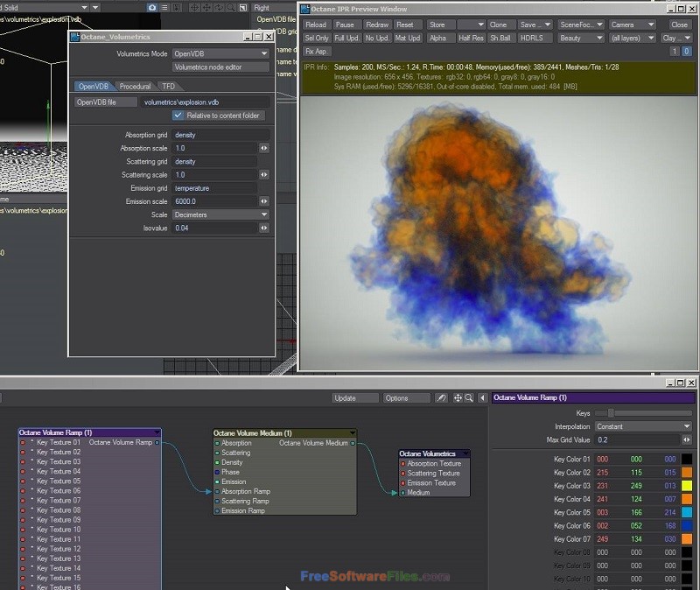Open the Save dropdown in IPR window
The height and width of the screenshot is (590, 700).
tap(535, 25)
